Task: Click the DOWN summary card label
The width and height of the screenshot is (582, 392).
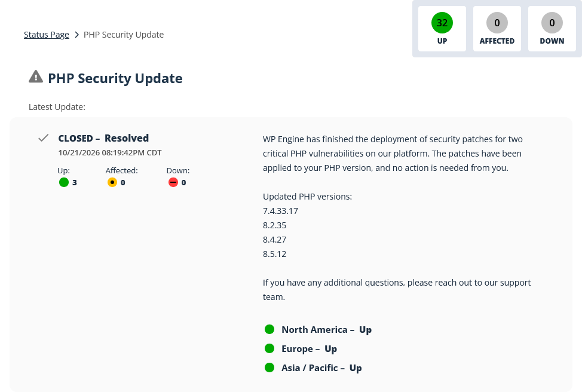Action: tap(552, 41)
